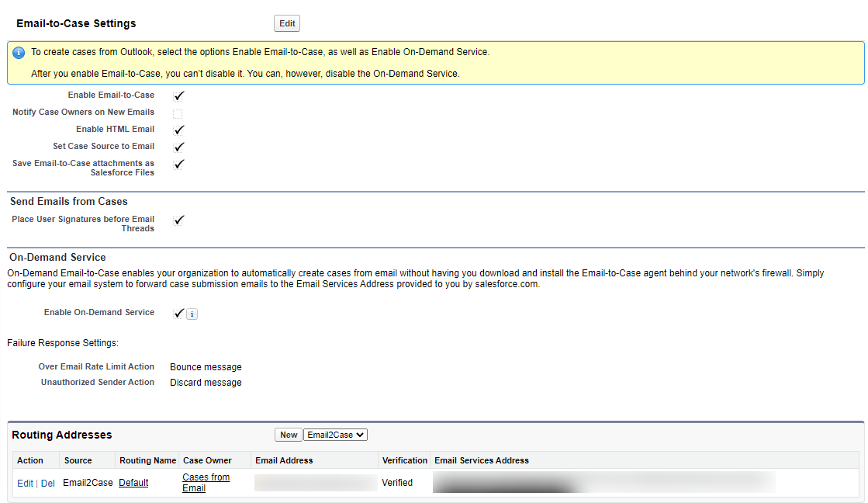Click the info icon beside Enable On-Demand Service
This screenshot has height=503, width=868.
(192, 314)
